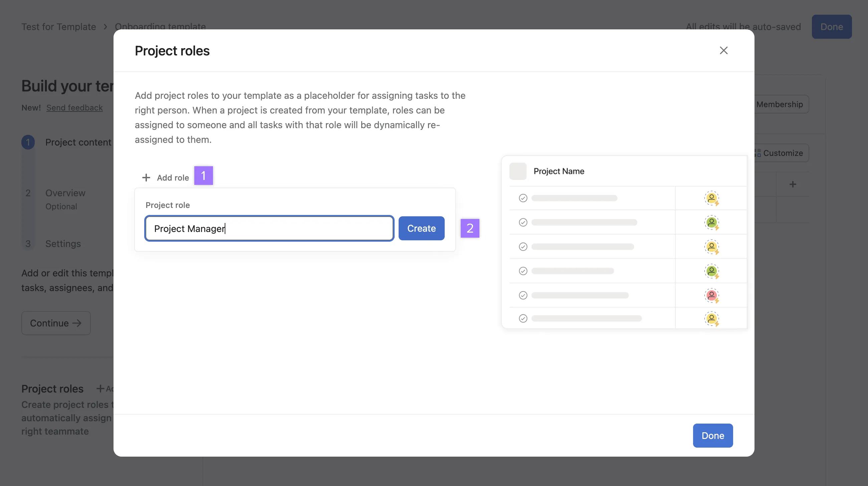Select the red assignee avatar in the preview

click(x=712, y=295)
